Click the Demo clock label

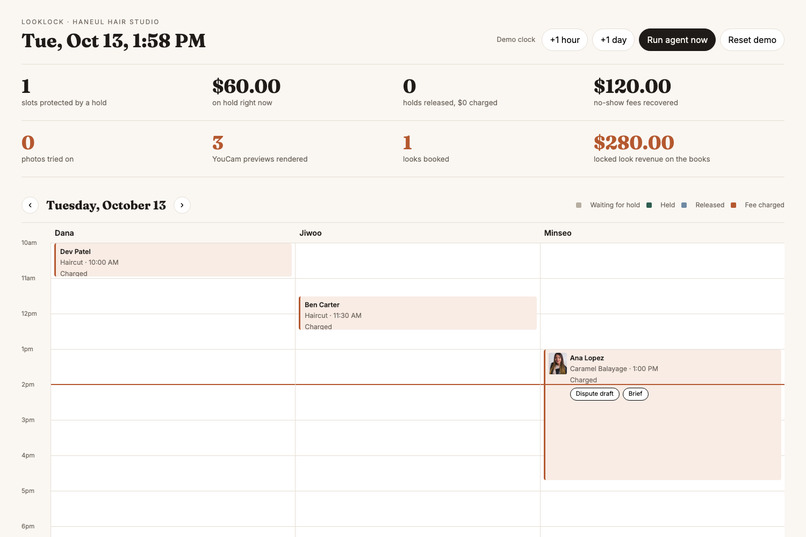(x=516, y=40)
